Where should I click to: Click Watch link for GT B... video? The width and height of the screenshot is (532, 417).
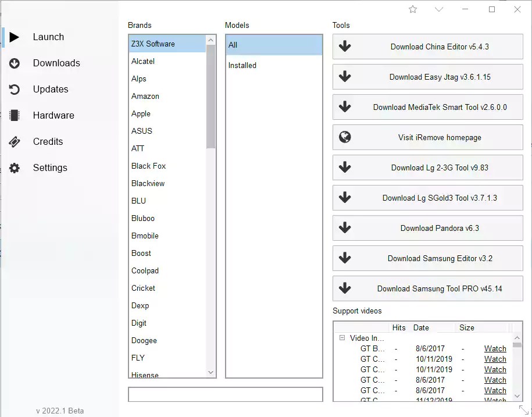pyautogui.click(x=495, y=348)
